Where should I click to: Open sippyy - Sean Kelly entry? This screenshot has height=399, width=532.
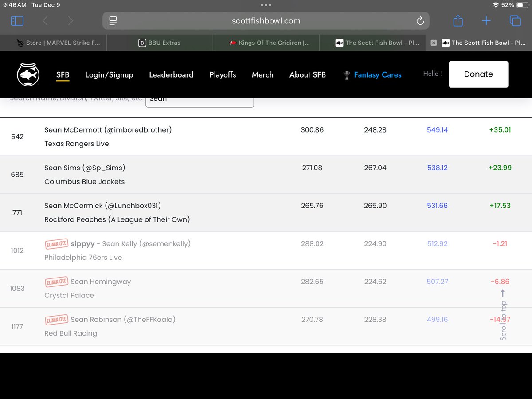coord(131,244)
